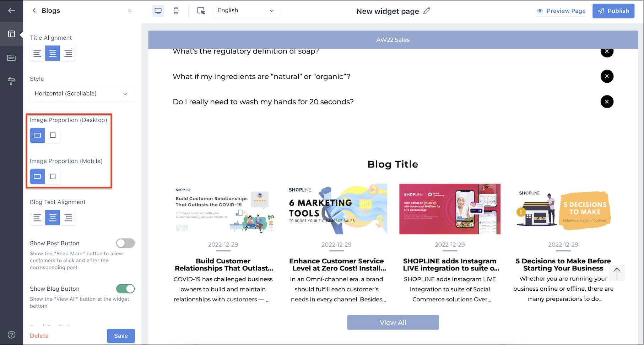The height and width of the screenshot is (345, 644).
Task: Switch to desktop preview icon
Action: (x=158, y=11)
